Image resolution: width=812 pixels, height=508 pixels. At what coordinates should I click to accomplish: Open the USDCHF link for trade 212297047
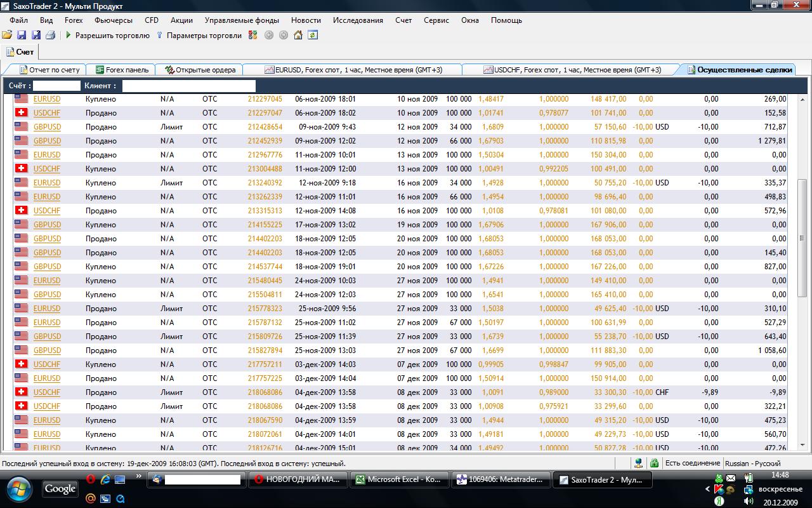point(47,113)
